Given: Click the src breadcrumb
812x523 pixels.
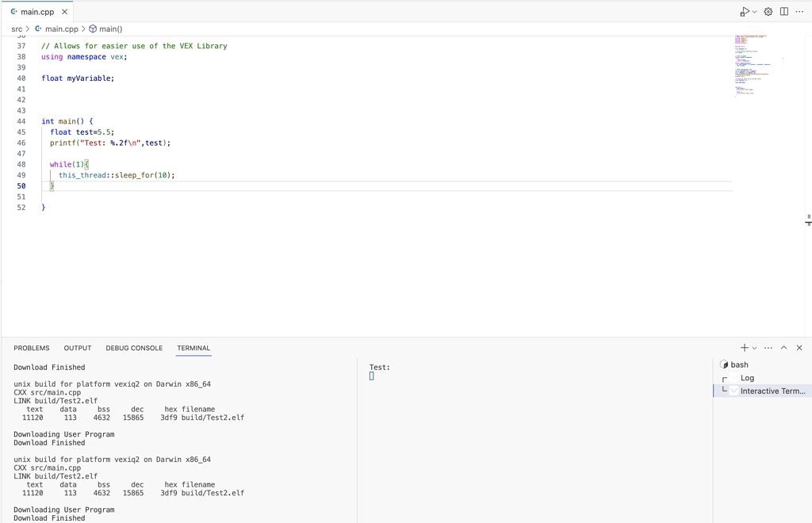Looking at the screenshot, I should pos(17,29).
